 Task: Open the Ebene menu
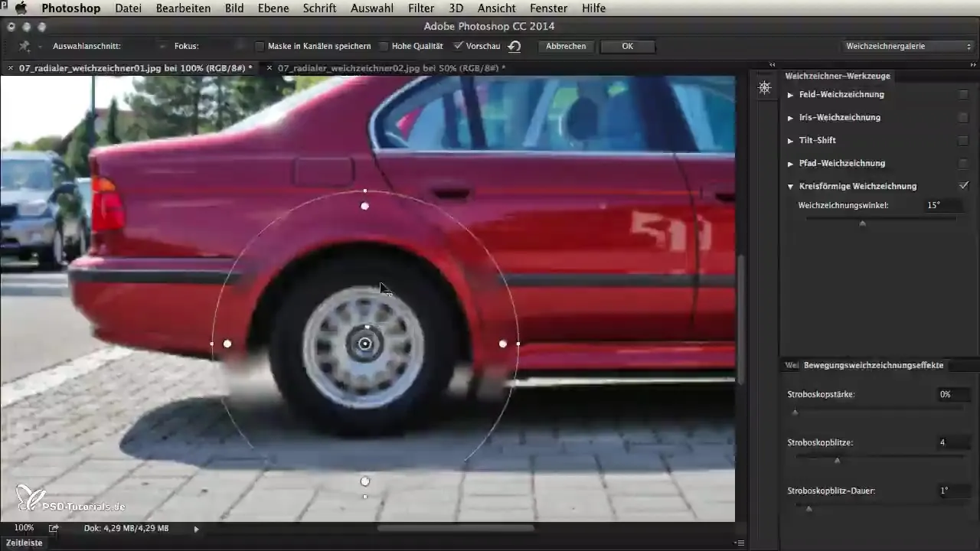[x=274, y=8]
